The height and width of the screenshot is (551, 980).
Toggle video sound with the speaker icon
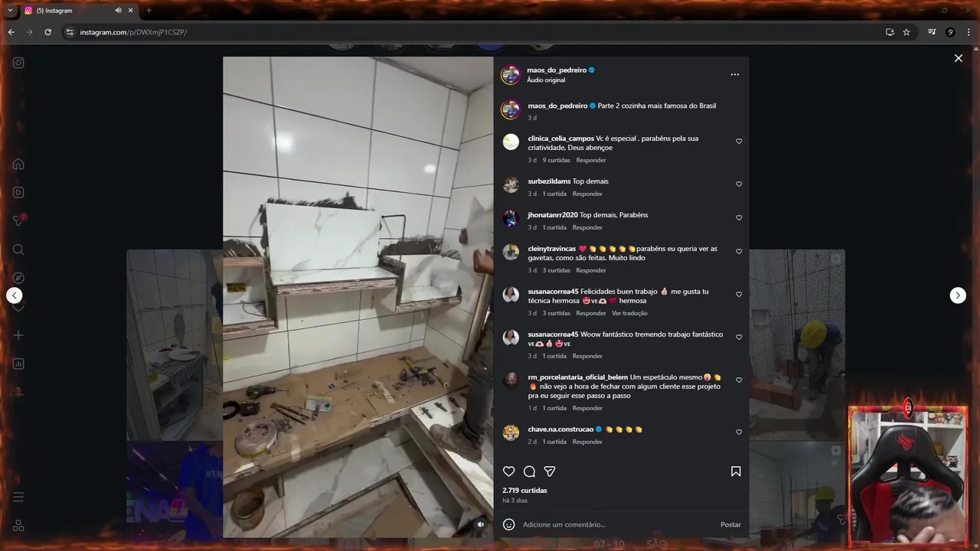pos(480,524)
